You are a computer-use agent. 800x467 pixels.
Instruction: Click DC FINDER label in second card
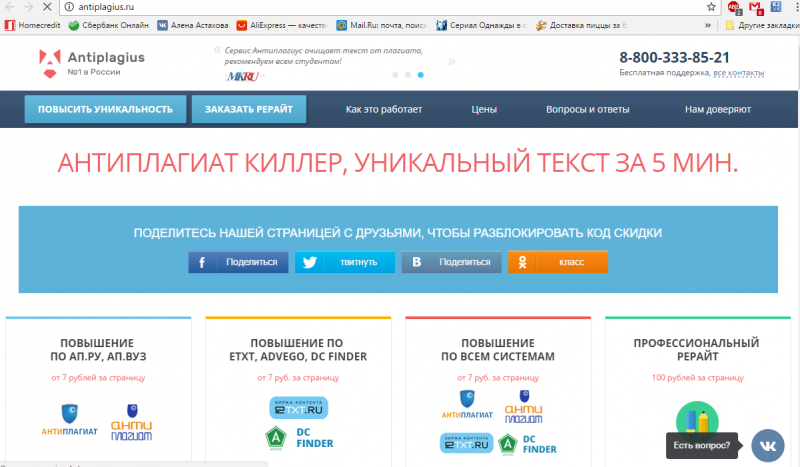pyautogui.click(x=315, y=437)
